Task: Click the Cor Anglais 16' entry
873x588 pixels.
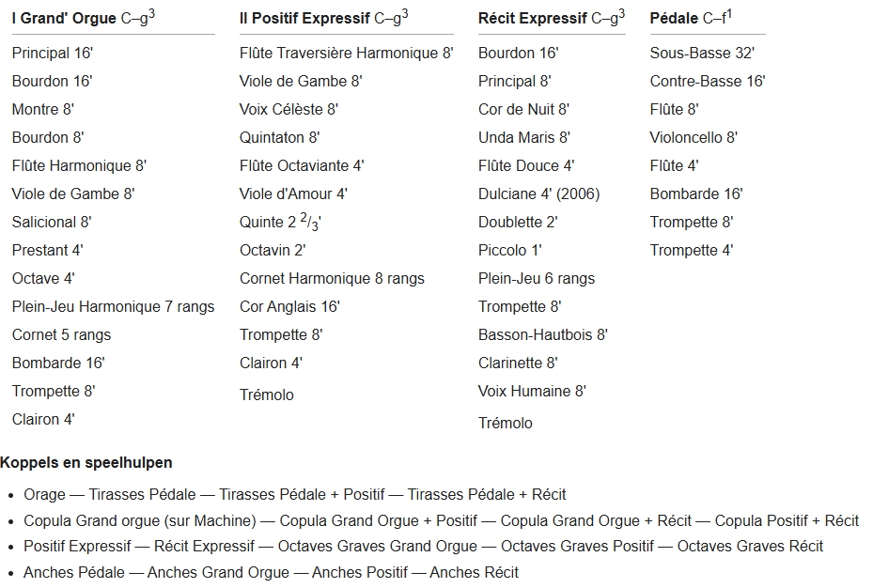Action: pos(289,307)
